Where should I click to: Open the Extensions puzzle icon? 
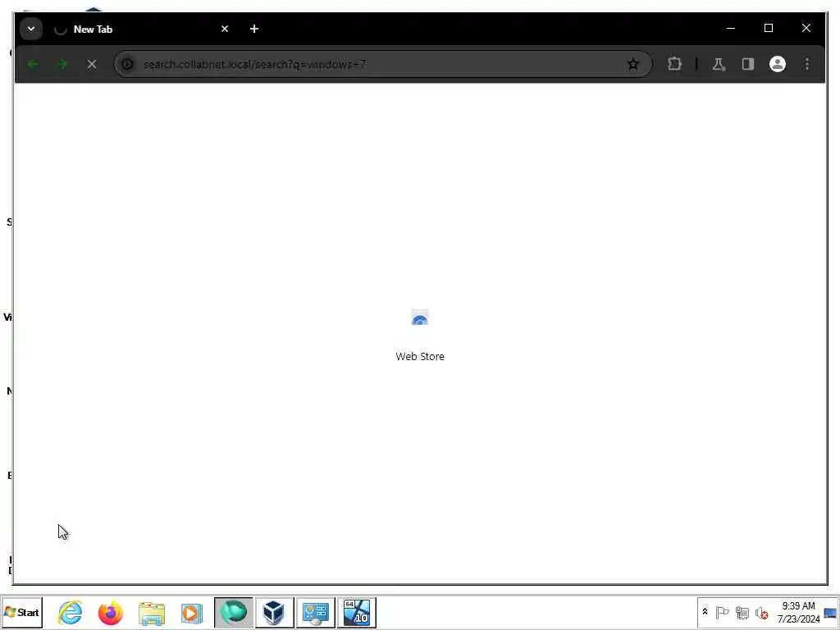tap(674, 64)
